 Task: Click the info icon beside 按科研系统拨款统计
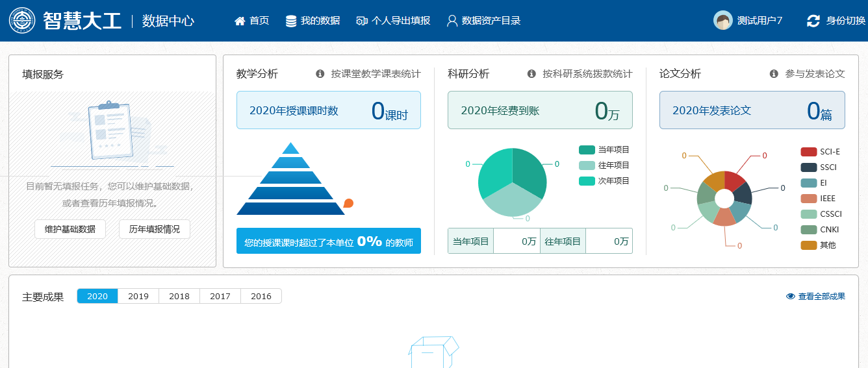(531, 74)
